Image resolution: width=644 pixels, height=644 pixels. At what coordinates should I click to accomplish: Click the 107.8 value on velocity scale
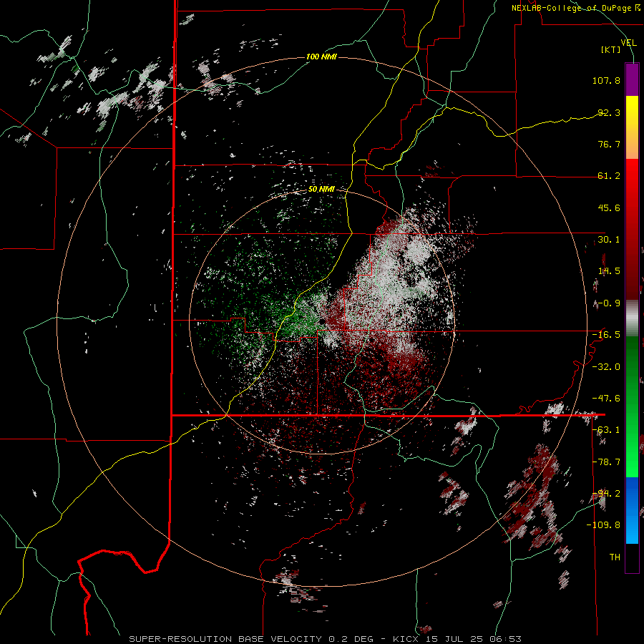coord(606,80)
